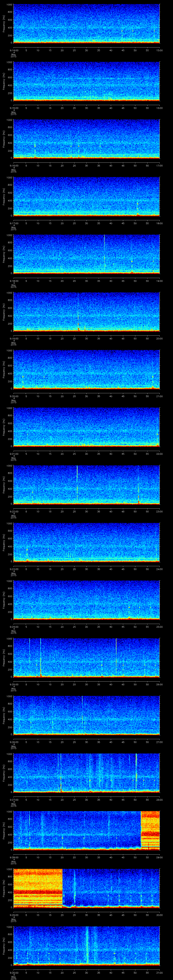
Task: Pick the 18:00 end time label
Action: tap(160, 223)
